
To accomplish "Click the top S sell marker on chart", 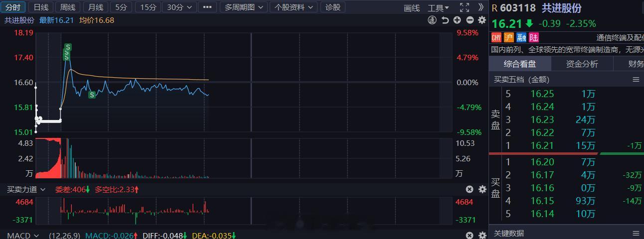I will [68, 47].
